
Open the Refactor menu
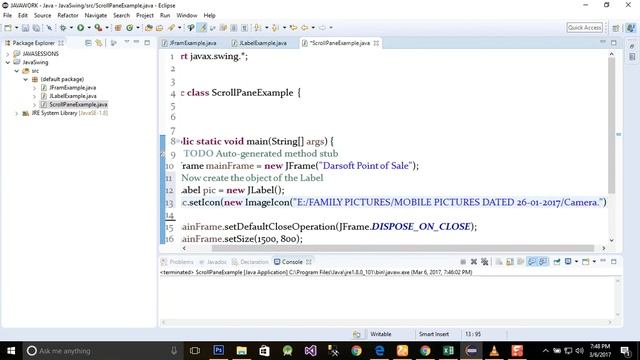pos(68,15)
